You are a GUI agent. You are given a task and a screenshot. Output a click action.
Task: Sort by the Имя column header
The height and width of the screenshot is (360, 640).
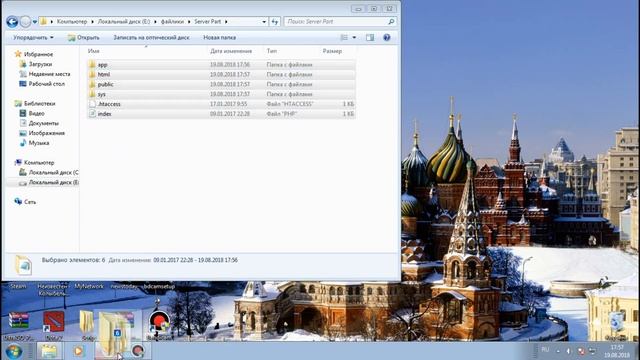click(x=93, y=51)
